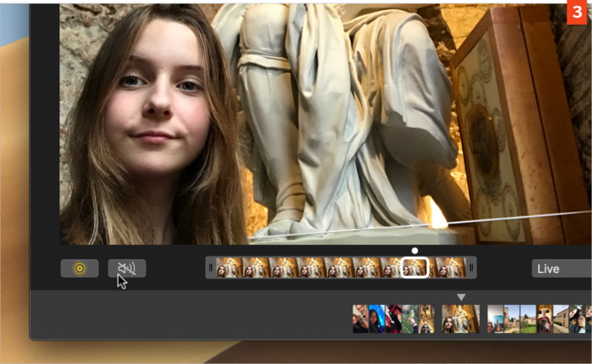Click the right trim handle of filmstrip
This screenshot has width=592, height=364.
click(471, 268)
